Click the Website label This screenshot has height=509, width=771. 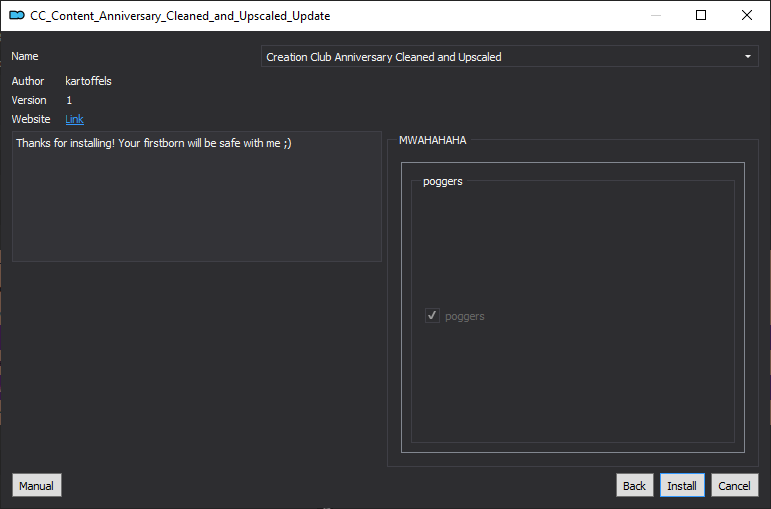point(31,119)
